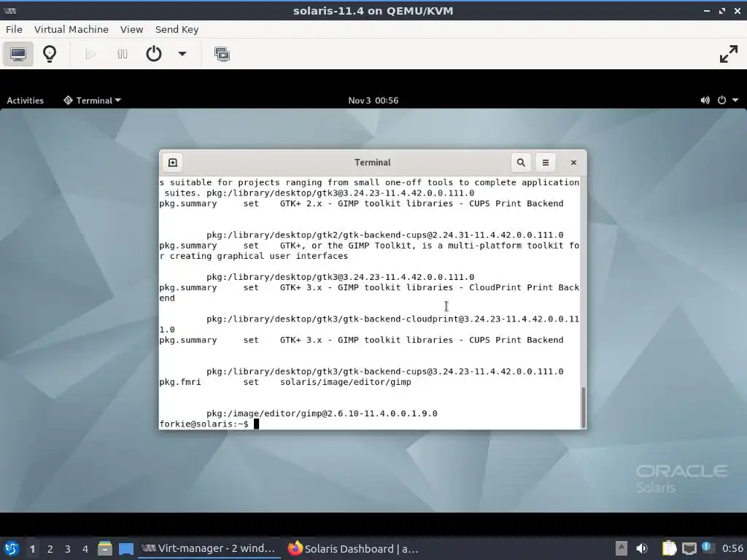Select Virt-manager taskbar entry

click(x=208, y=548)
